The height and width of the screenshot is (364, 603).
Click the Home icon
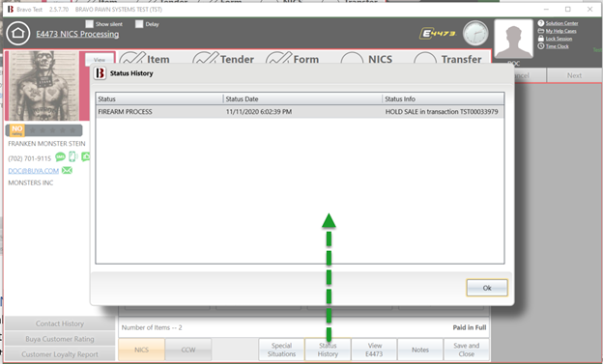tap(18, 34)
